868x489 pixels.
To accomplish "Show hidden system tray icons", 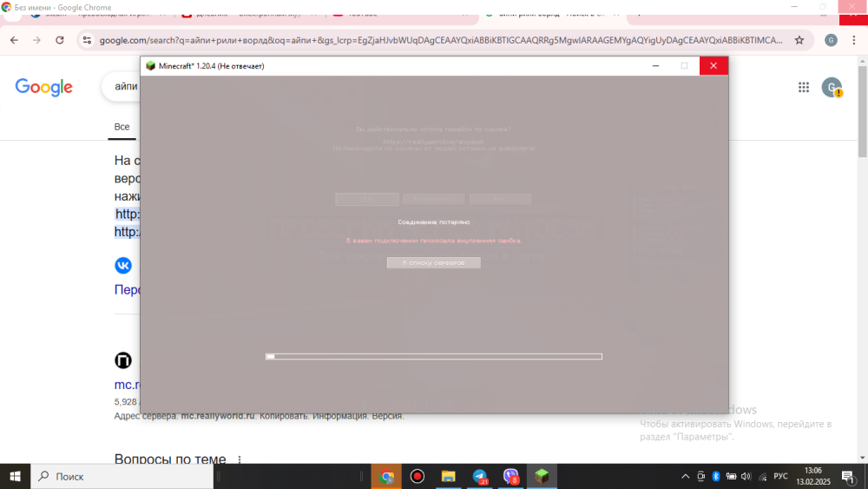I will (x=686, y=476).
